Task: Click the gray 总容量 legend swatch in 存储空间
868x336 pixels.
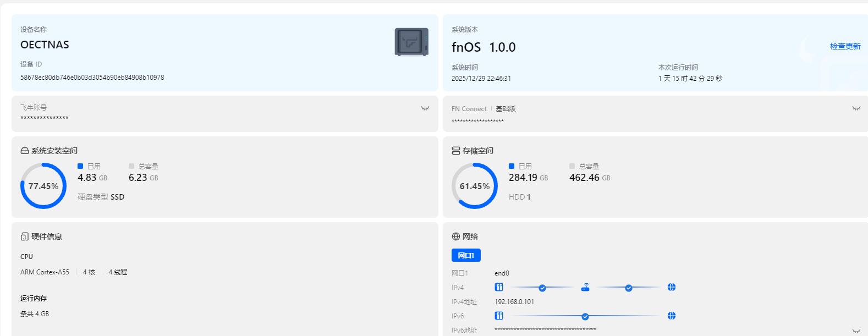Action: [x=572, y=166]
